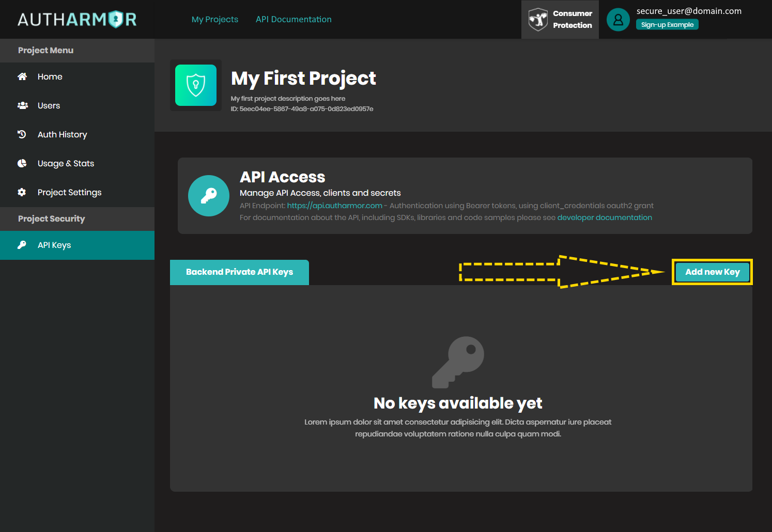
Task: Click the No keys available yet message
Action: point(458,403)
